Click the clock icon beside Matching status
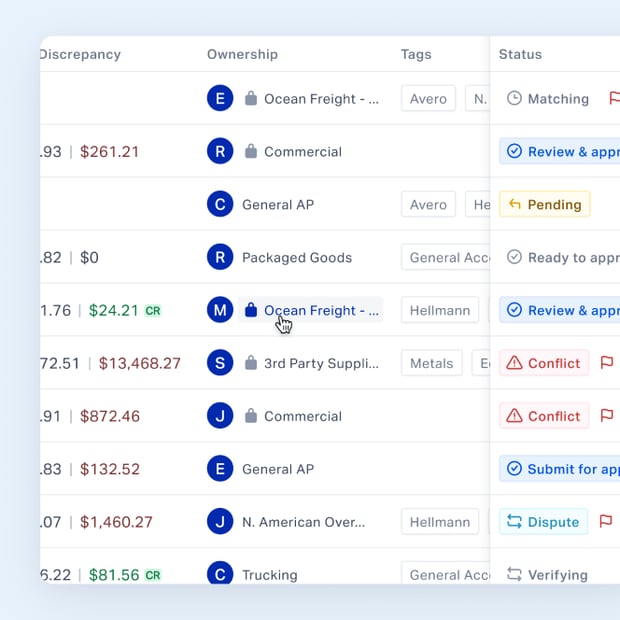 coord(514,98)
